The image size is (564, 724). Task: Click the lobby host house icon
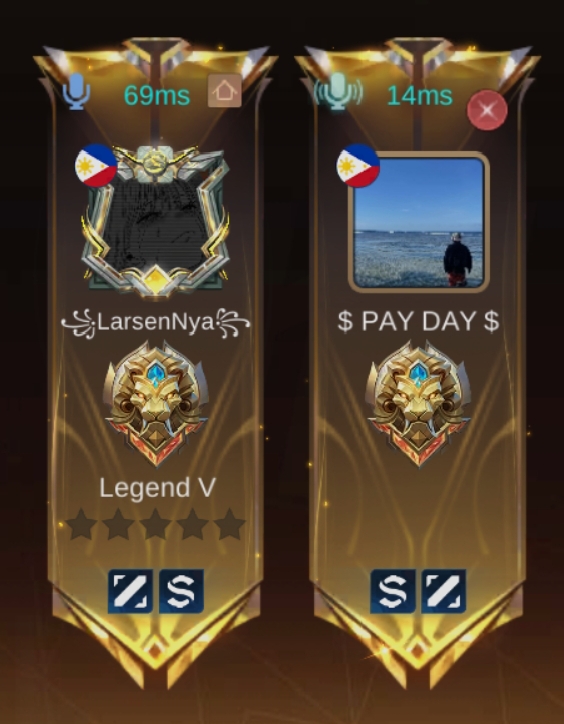[x=224, y=90]
